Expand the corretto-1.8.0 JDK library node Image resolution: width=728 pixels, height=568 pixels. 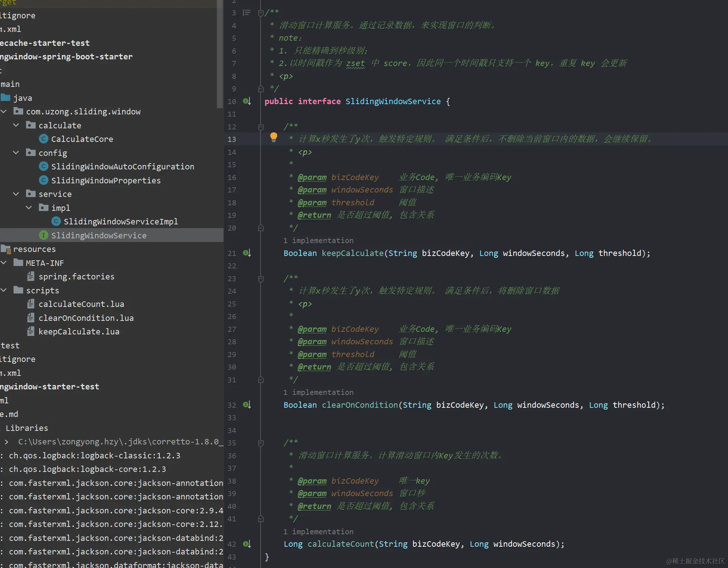(6, 441)
